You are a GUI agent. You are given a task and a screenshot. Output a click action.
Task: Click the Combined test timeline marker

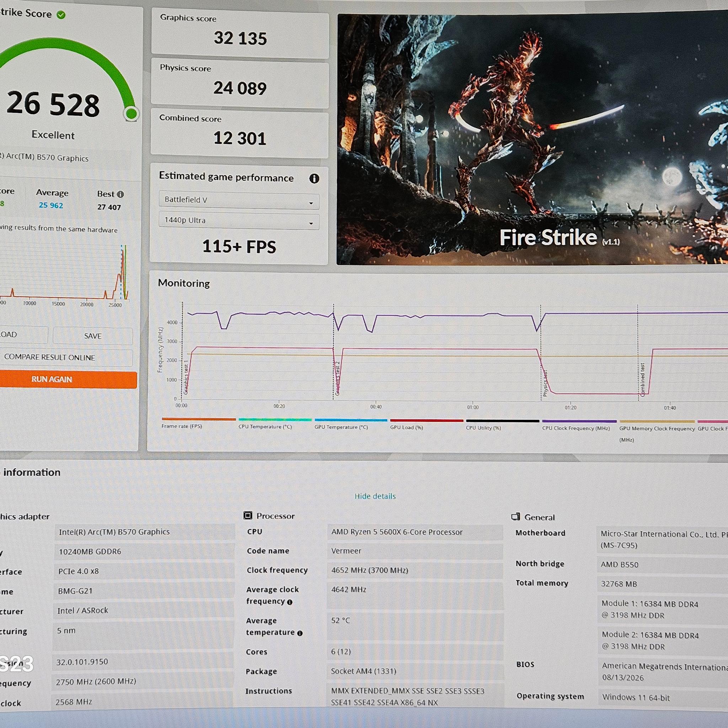642,380
